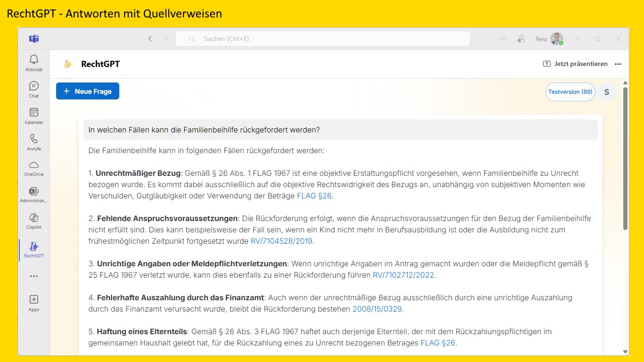Screen dimensions: 644x362
Task: Click the heading "Haftung eines Elternteils"
Action: click(x=142, y=331)
